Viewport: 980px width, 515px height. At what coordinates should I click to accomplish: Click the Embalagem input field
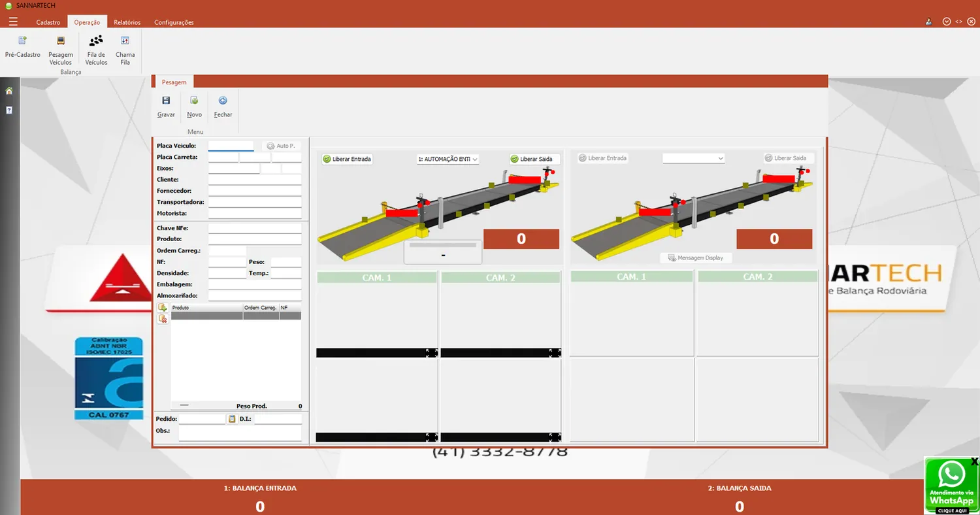click(x=255, y=284)
